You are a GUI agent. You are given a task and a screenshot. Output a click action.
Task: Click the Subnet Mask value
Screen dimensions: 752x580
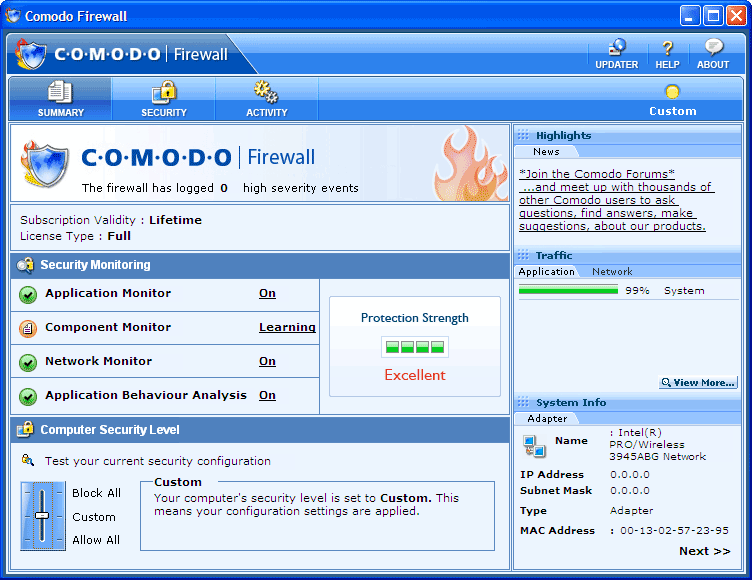coord(630,491)
